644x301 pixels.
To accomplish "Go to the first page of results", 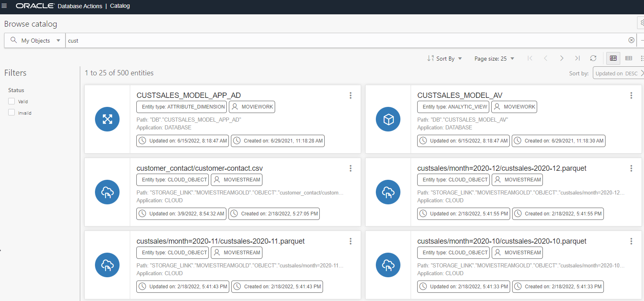I will 530,58.
